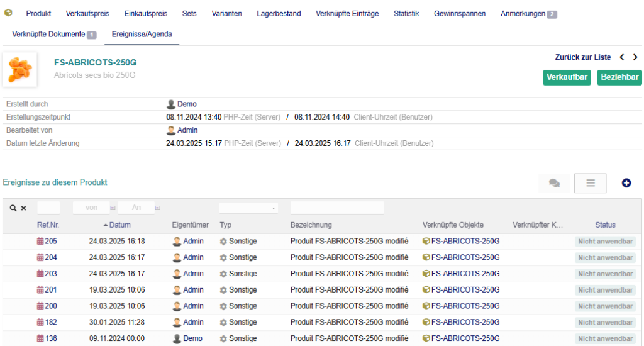
Task: Toggle the Beziehbar status button
Action: pos(619,77)
